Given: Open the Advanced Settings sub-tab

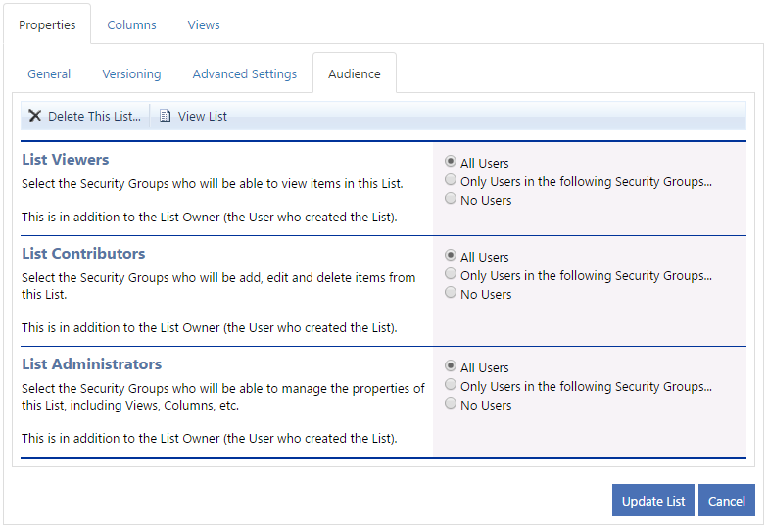Looking at the screenshot, I should click(x=245, y=74).
